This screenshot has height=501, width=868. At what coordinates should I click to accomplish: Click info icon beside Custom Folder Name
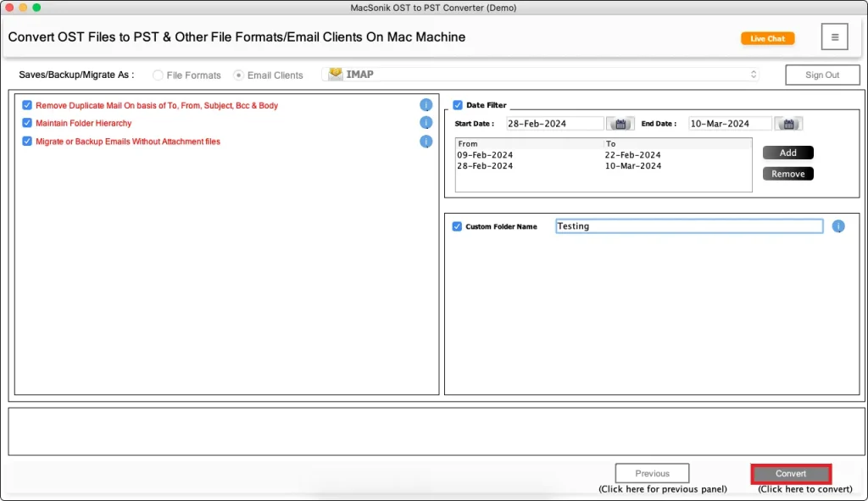pyautogui.click(x=838, y=226)
